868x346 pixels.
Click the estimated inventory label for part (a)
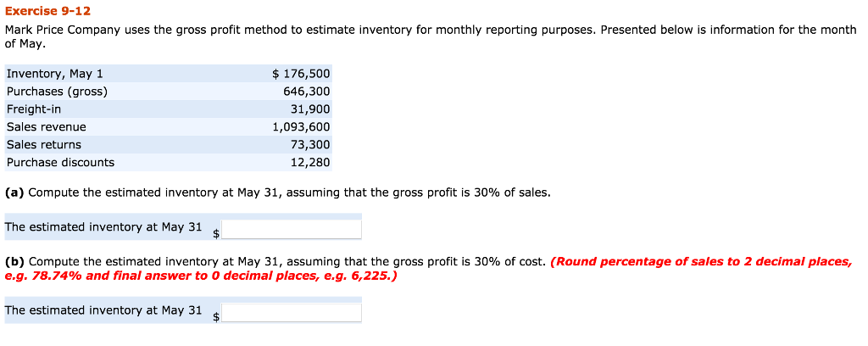click(103, 227)
